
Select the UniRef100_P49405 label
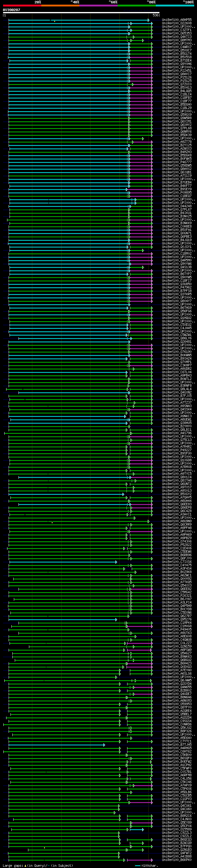[177, 629]
